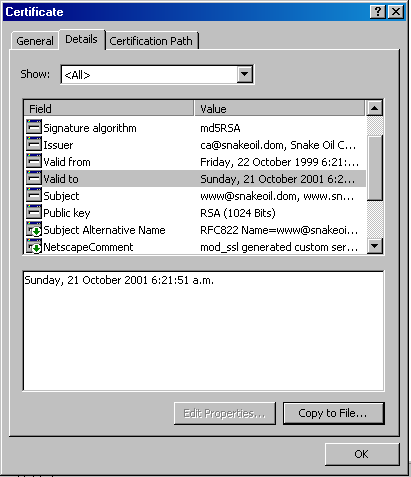411x477 pixels.
Task: Select Subject Alternative Name extension icon
Action: coord(34,229)
